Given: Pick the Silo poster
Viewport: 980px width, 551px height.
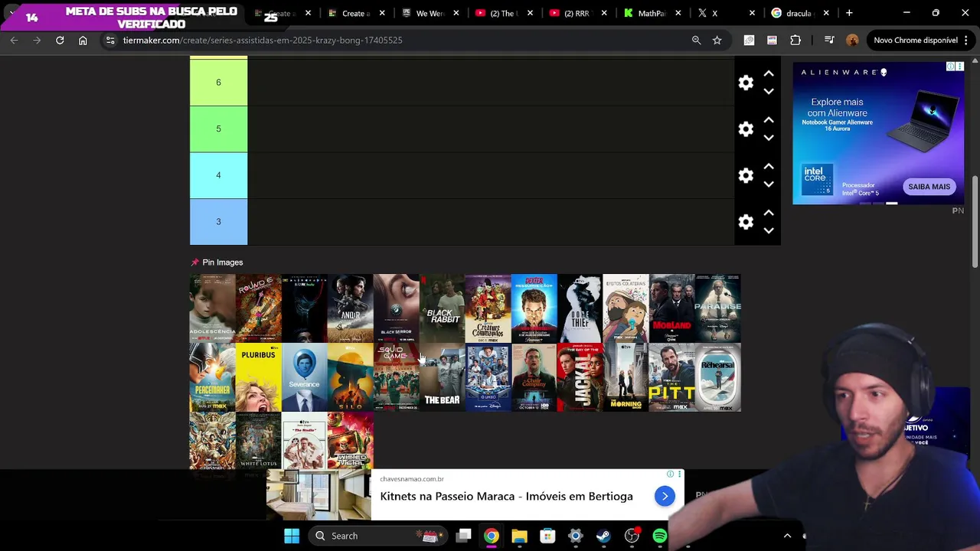Looking at the screenshot, I should coord(351,377).
